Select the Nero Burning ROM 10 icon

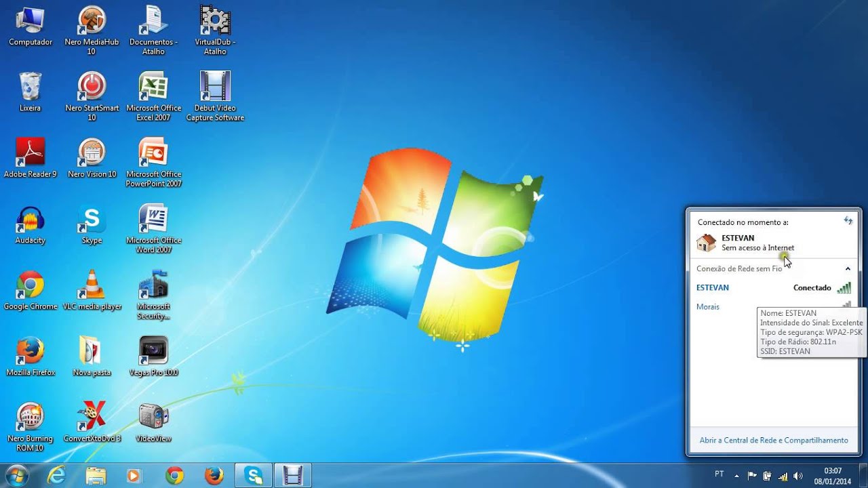(x=31, y=427)
